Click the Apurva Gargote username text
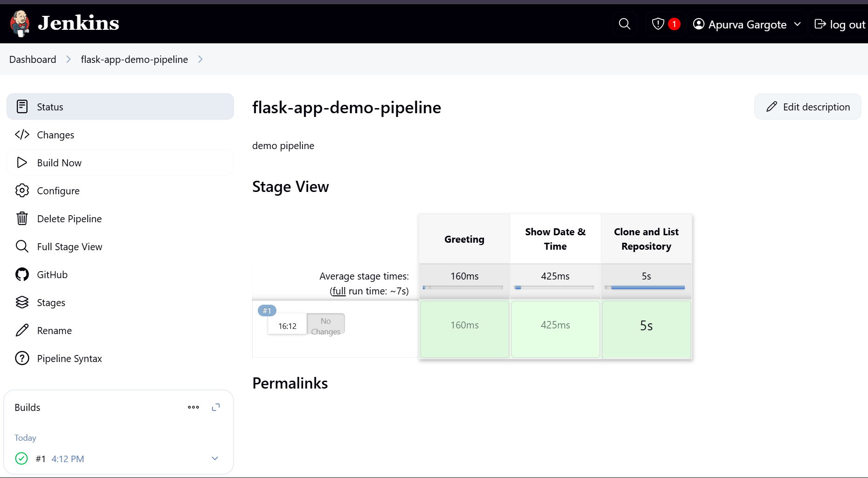The height and width of the screenshot is (478, 868). [x=747, y=24]
